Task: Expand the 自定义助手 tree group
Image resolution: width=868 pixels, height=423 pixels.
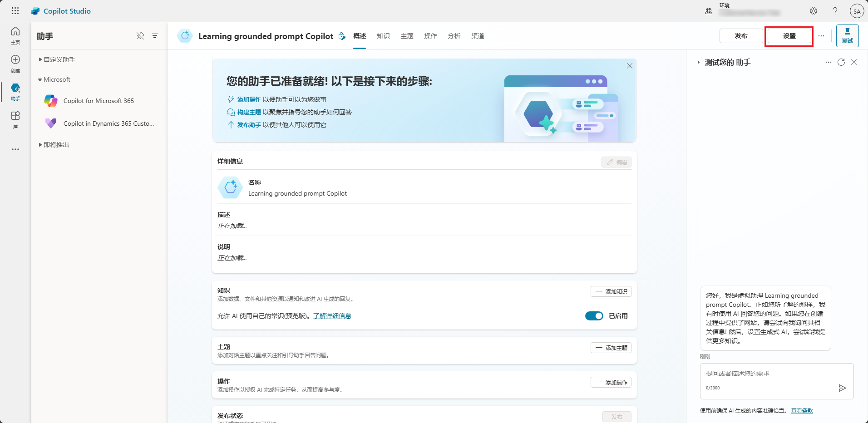Action: pyautogui.click(x=40, y=59)
